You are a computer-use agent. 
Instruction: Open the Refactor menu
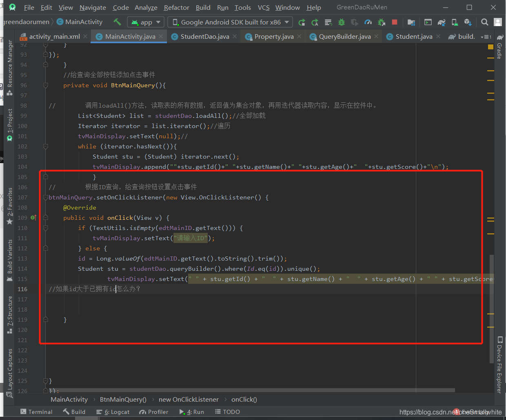(177, 7)
